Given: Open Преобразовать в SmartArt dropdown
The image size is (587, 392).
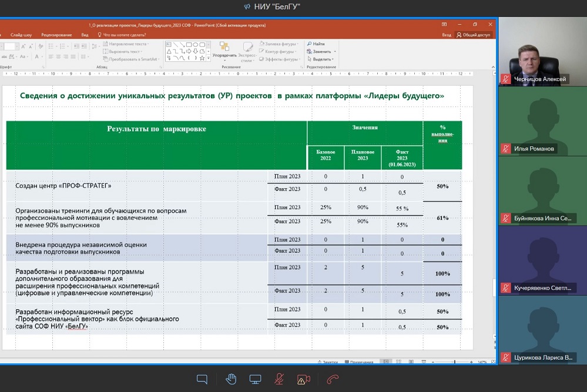Looking at the screenshot, I should 132,59.
